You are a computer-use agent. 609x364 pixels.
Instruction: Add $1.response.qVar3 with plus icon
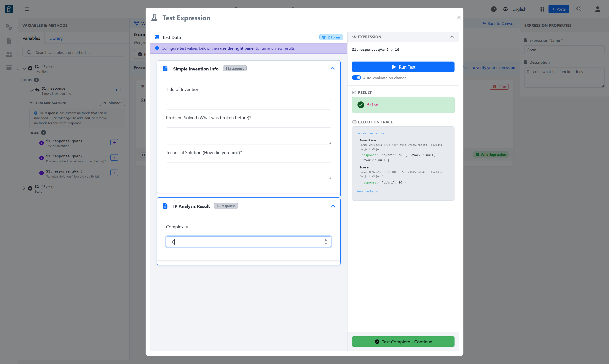coord(114,173)
